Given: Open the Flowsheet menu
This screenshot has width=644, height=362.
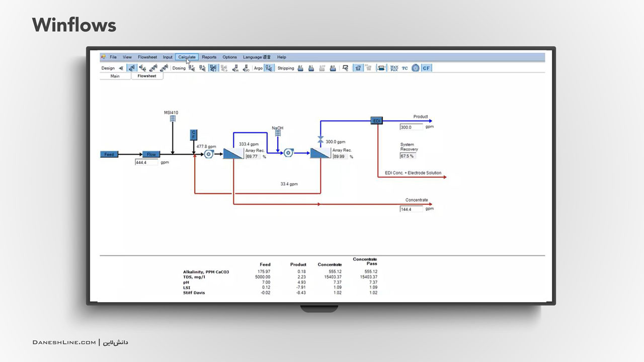Looking at the screenshot, I should [x=147, y=57].
